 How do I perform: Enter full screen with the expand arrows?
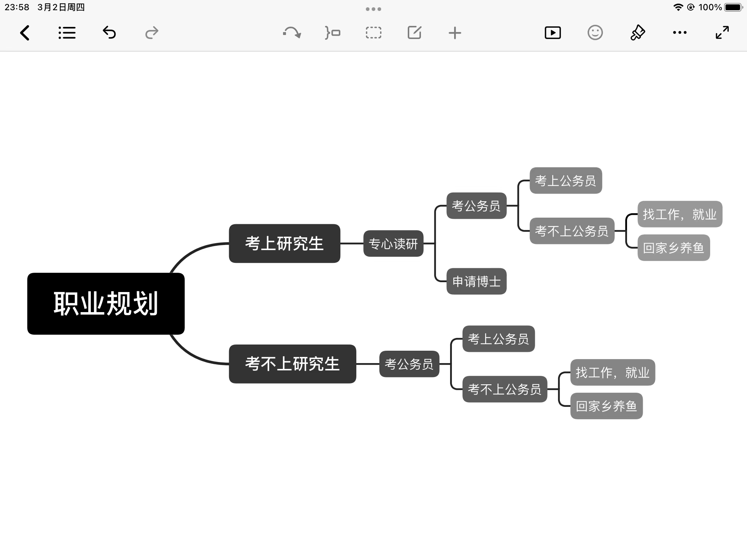pyautogui.click(x=722, y=33)
